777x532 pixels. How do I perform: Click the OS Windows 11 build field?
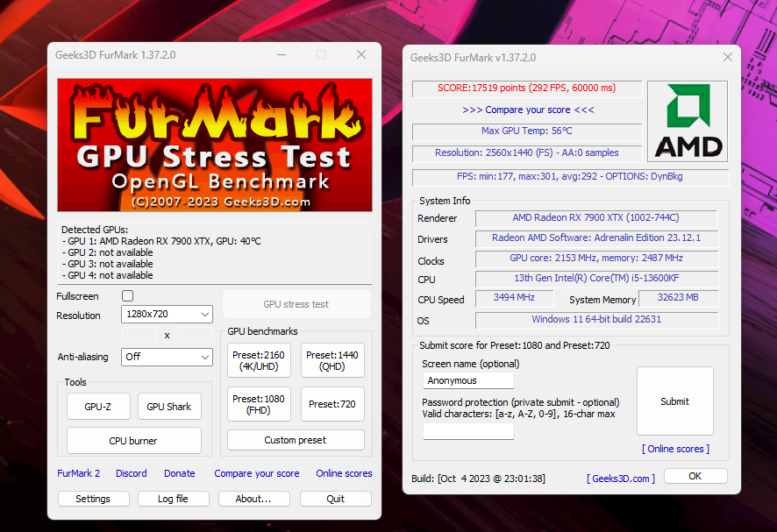point(596,320)
